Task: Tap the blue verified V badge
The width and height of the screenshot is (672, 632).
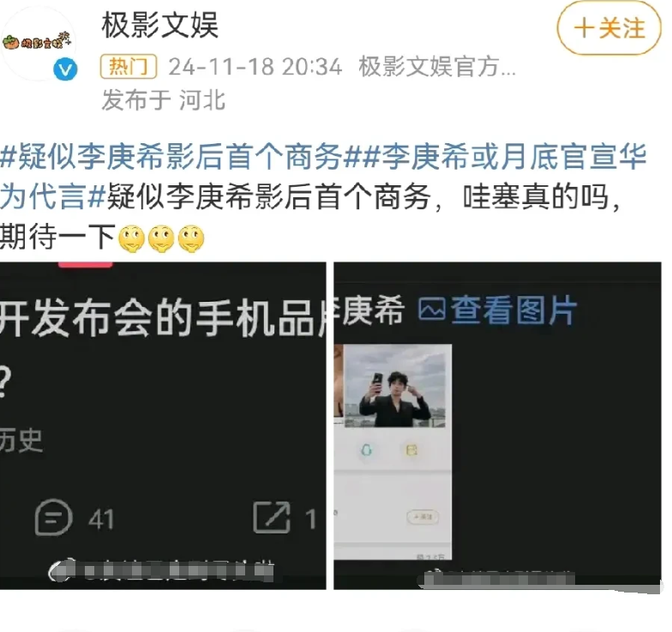Action: pyautogui.click(x=65, y=69)
